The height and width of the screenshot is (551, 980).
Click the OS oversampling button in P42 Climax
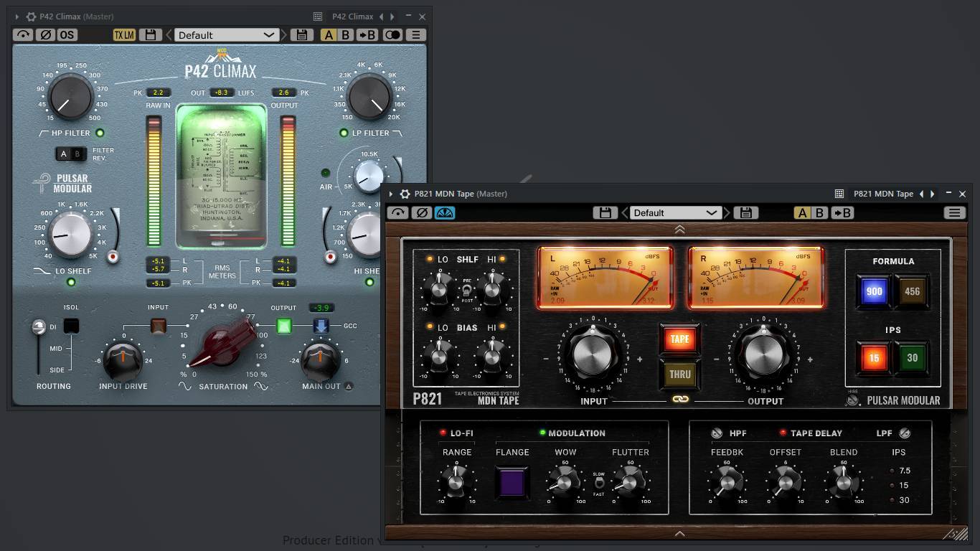[x=67, y=34]
